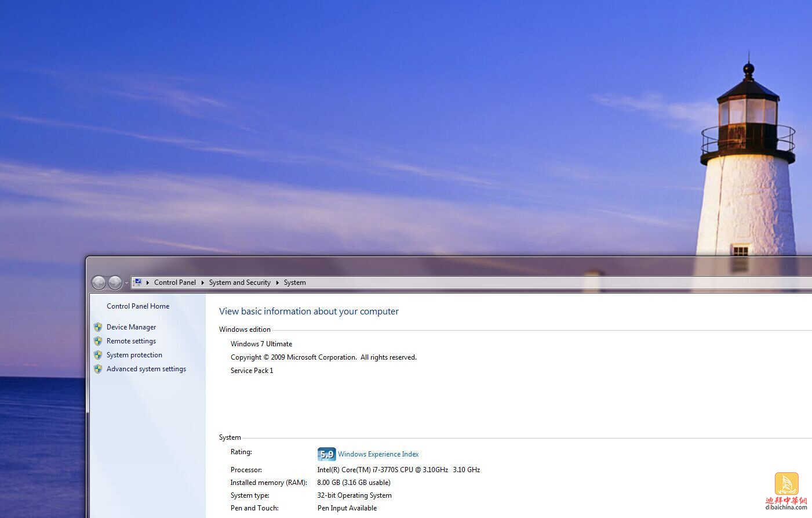Click the 8.00 GB installed memory value
The image size is (812, 518).
[354, 483]
